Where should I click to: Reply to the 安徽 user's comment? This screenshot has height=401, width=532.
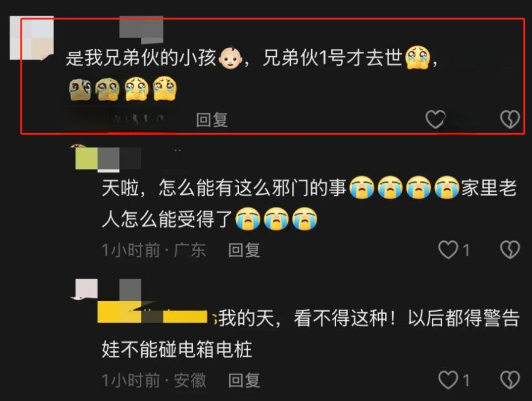point(244,380)
